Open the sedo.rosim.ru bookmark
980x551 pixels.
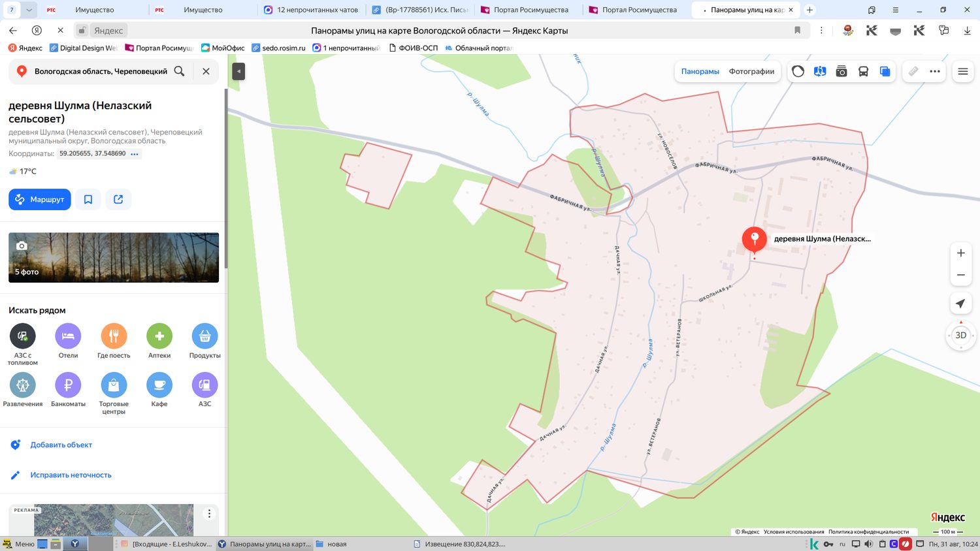[x=279, y=48]
